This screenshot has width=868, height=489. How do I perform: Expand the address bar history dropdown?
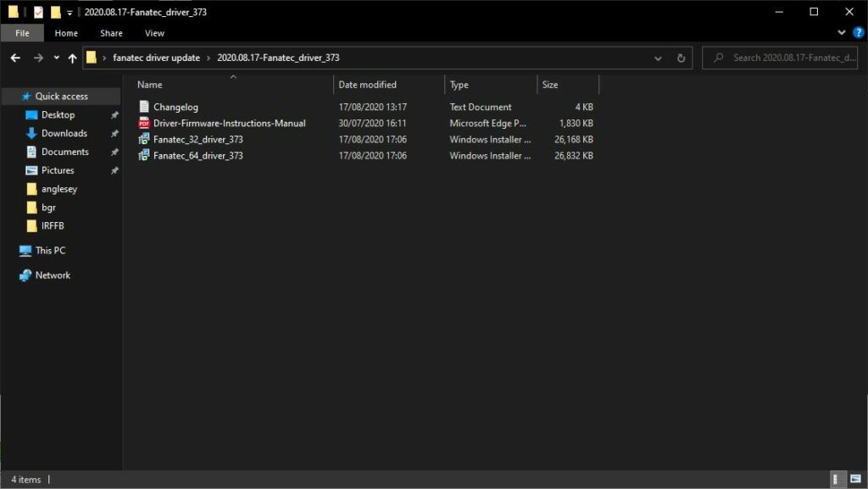658,58
